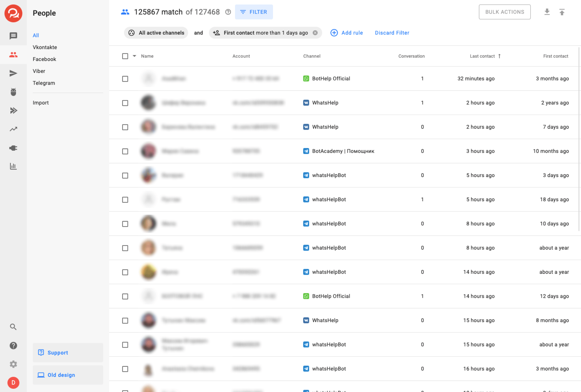Select the Telegram channel in People menu
Viewport: 581px width, 392px height.
pyautogui.click(x=44, y=83)
